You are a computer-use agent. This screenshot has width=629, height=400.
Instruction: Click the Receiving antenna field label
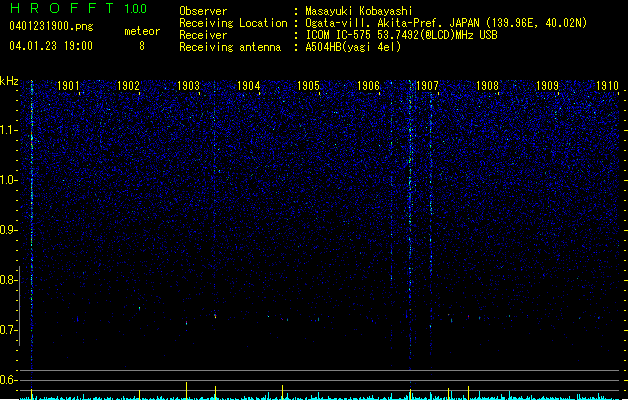230,47
